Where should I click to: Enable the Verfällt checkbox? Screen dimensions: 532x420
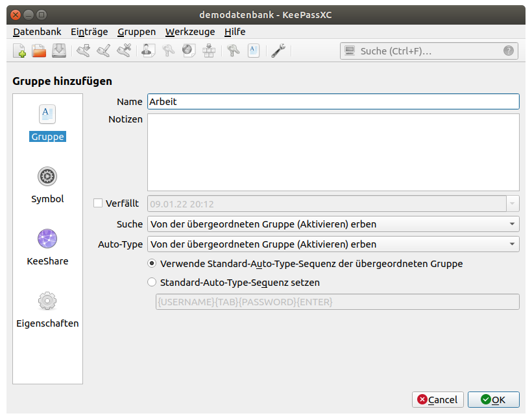99,204
